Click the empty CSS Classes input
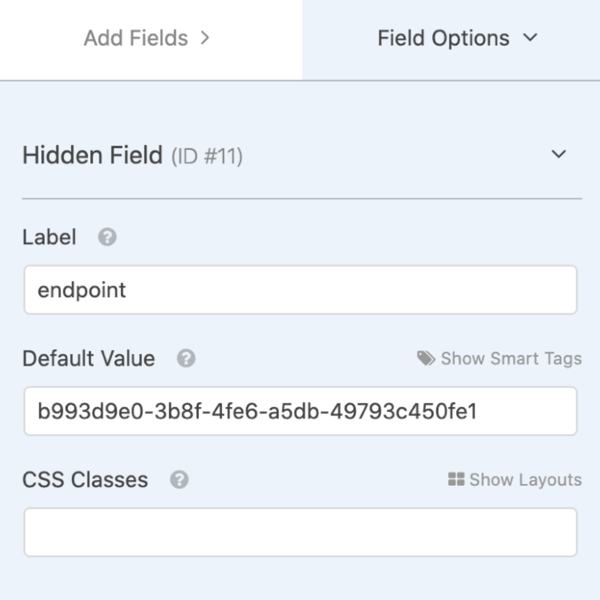600x600 pixels. tap(300, 532)
